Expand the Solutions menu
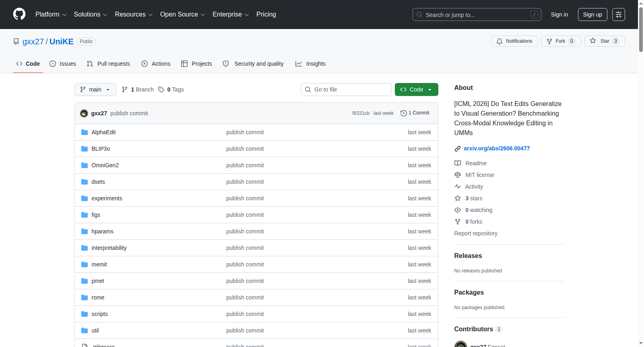644x347 pixels. coord(91,15)
